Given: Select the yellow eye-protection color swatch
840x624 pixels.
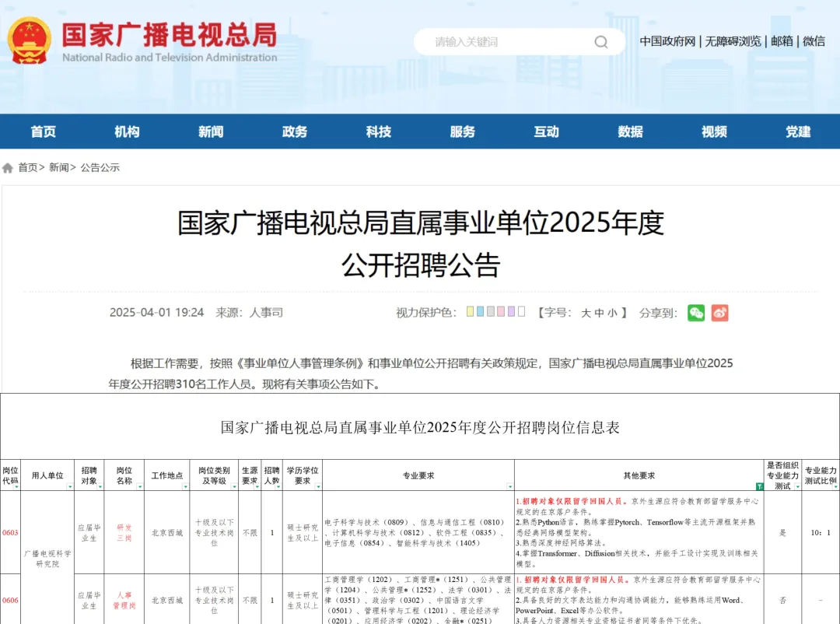Looking at the screenshot, I should [x=471, y=313].
